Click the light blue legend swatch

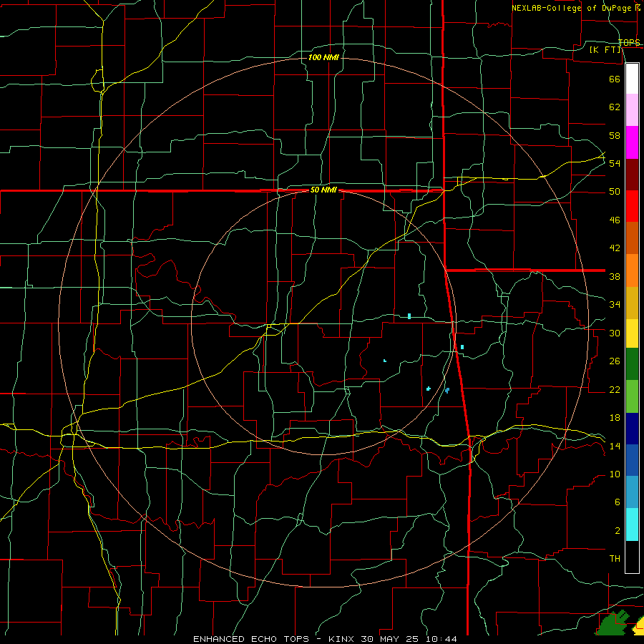[632, 492]
